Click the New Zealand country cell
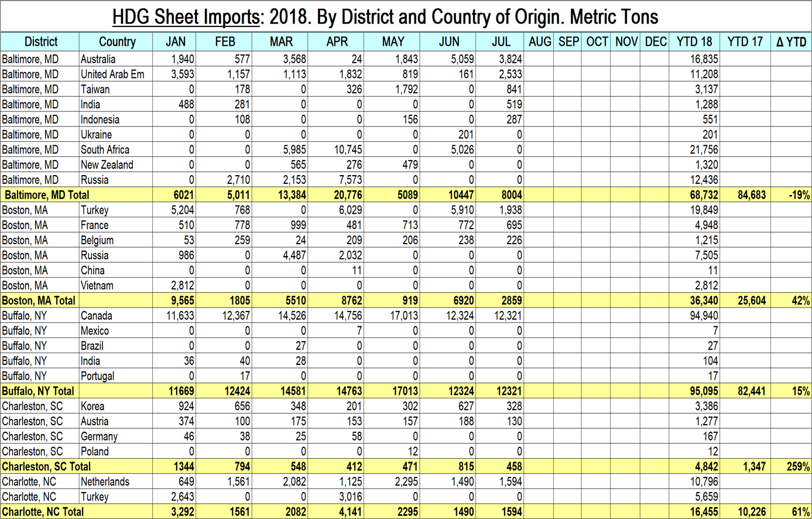Viewport: 812px width, 519px height. tap(107, 165)
